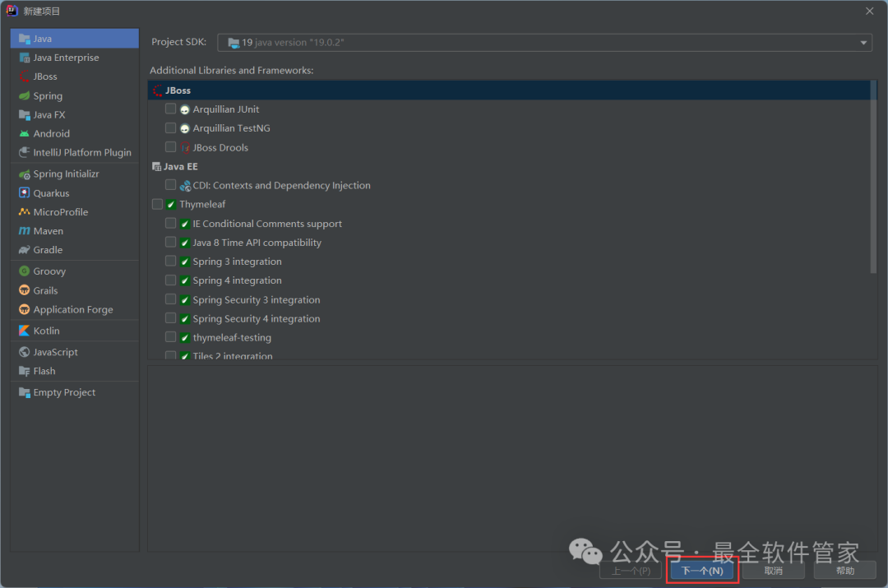
Task: Enable the Arquillian JUnit checkbox
Action: tap(170, 109)
